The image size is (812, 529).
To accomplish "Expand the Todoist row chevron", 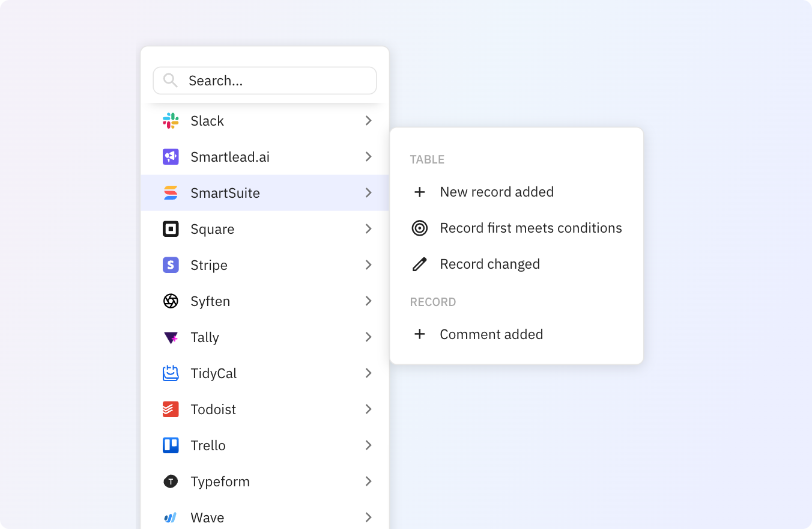I will (x=369, y=409).
